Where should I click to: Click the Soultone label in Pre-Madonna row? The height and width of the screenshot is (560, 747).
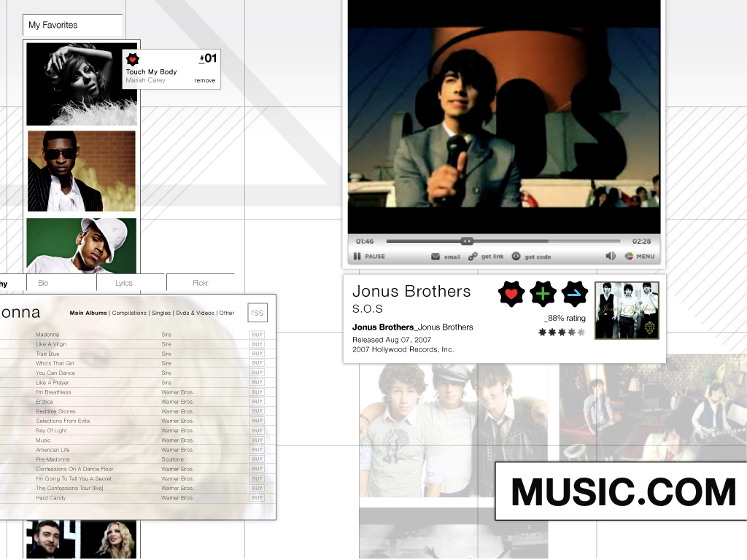tap(172, 459)
